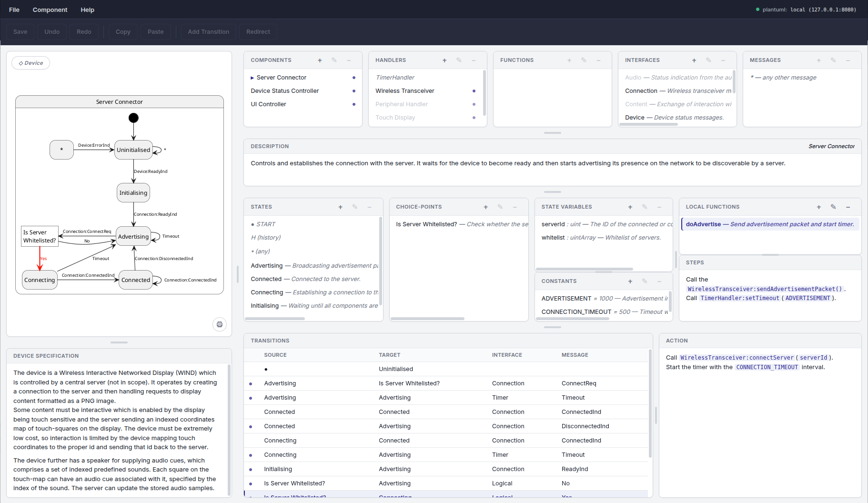Toggle dot marker for Device Status Controller
Image resolution: width=868 pixels, height=503 pixels.
tap(353, 91)
